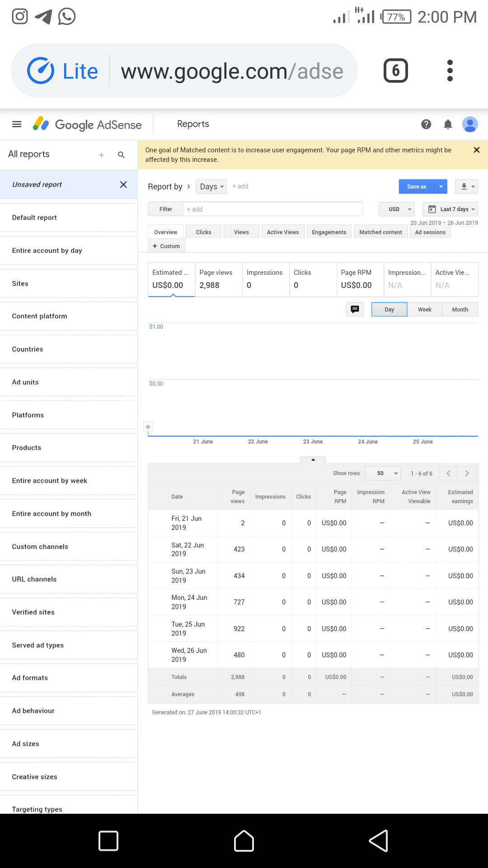The width and height of the screenshot is (488, 868).
Task: Select the Page views metric card
Action: click(x=219, y=279)
